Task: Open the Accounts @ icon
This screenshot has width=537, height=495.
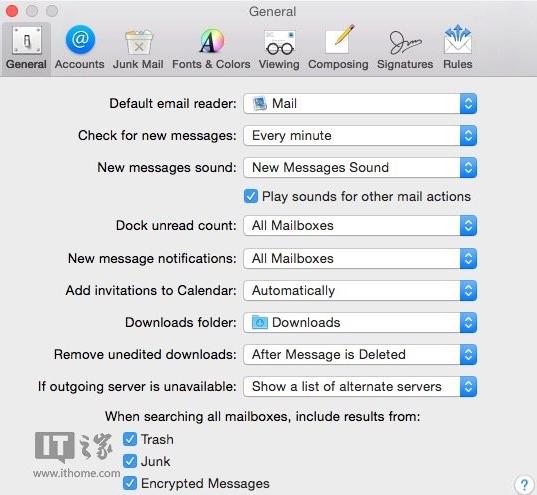Action: pos(80,39)
